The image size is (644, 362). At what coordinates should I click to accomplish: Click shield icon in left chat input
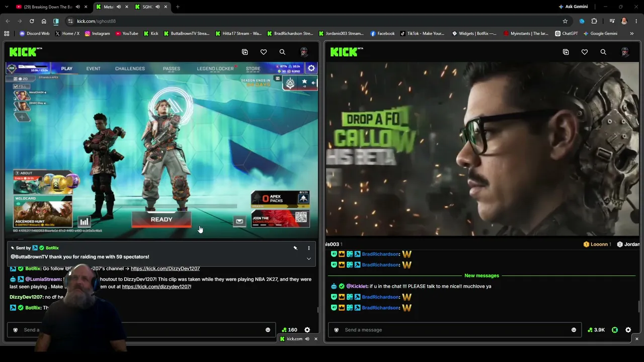pyautogui.click(x=15, y=330)
